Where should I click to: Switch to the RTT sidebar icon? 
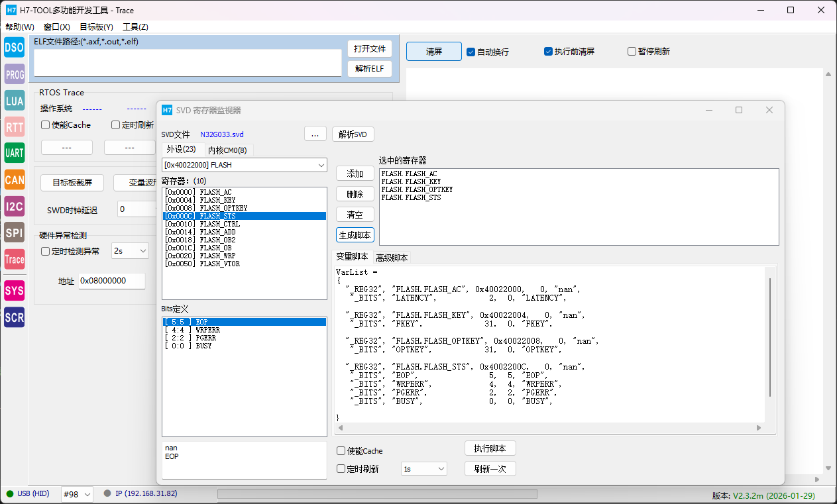pos(14,126)
